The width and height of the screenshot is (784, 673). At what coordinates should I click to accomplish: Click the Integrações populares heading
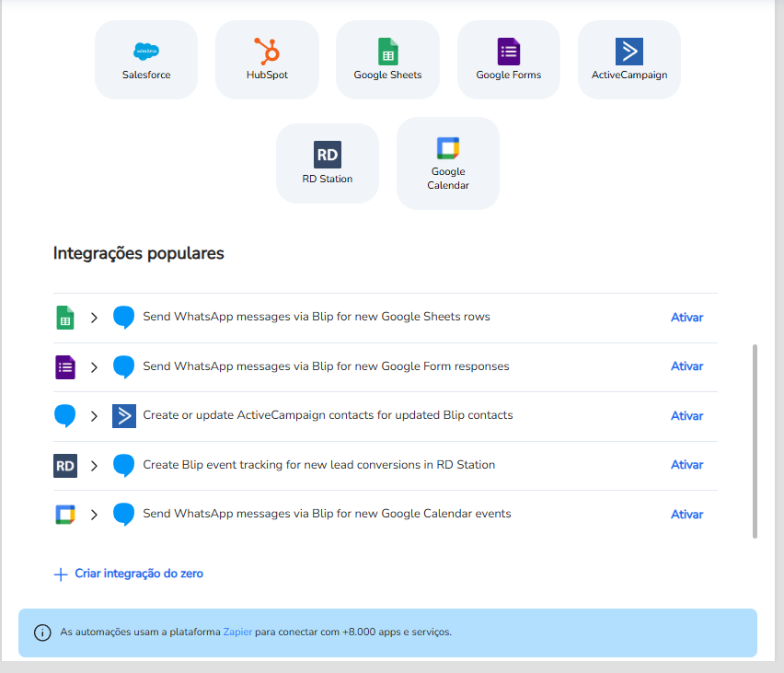[139, 253]
